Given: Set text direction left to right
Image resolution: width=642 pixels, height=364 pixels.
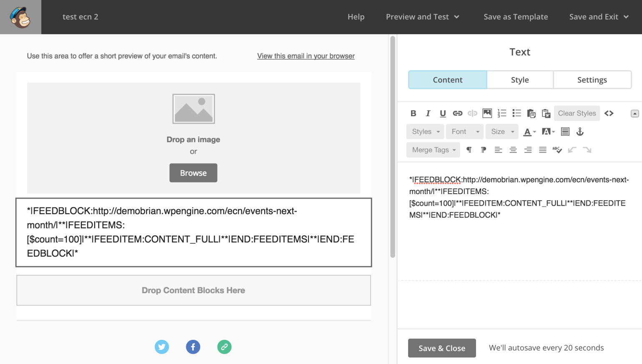Looking at the screenshot, I should pos(469,150).
